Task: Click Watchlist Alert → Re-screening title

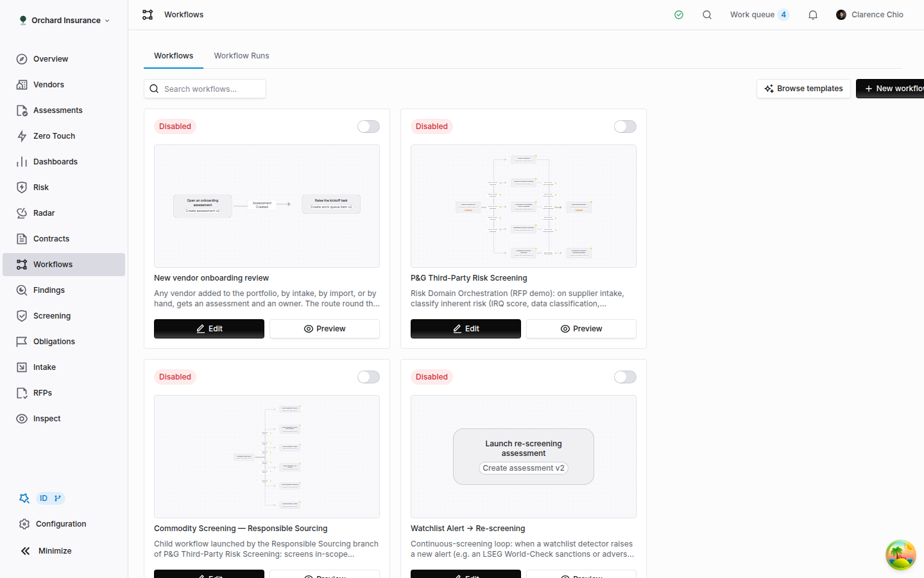Action: click(x=468, y=529)
